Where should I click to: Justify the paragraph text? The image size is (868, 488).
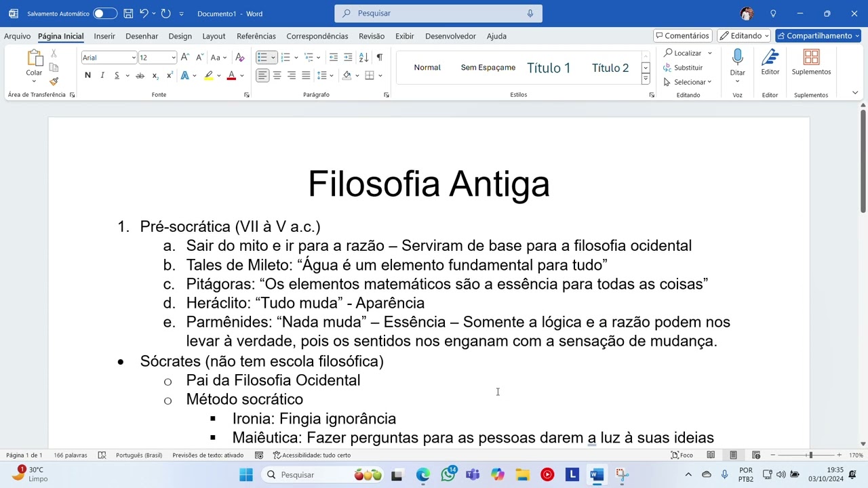point(306,75)
